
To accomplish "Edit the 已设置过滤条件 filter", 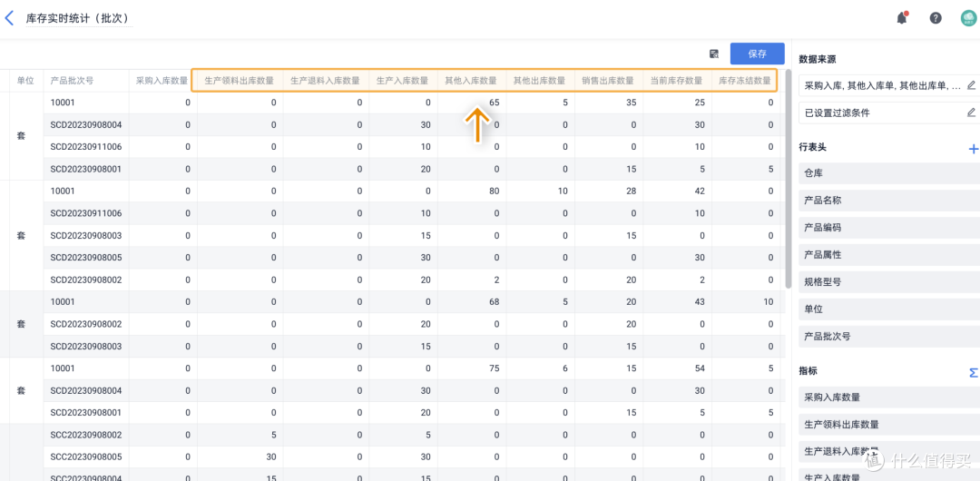I will click(x=971, y=113).
